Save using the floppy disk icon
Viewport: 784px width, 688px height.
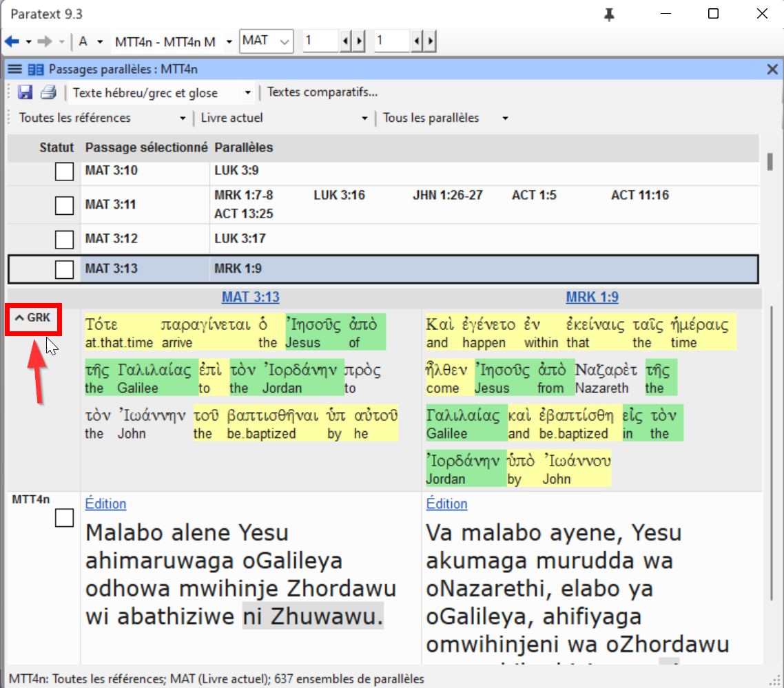click(x=25, y=92)
